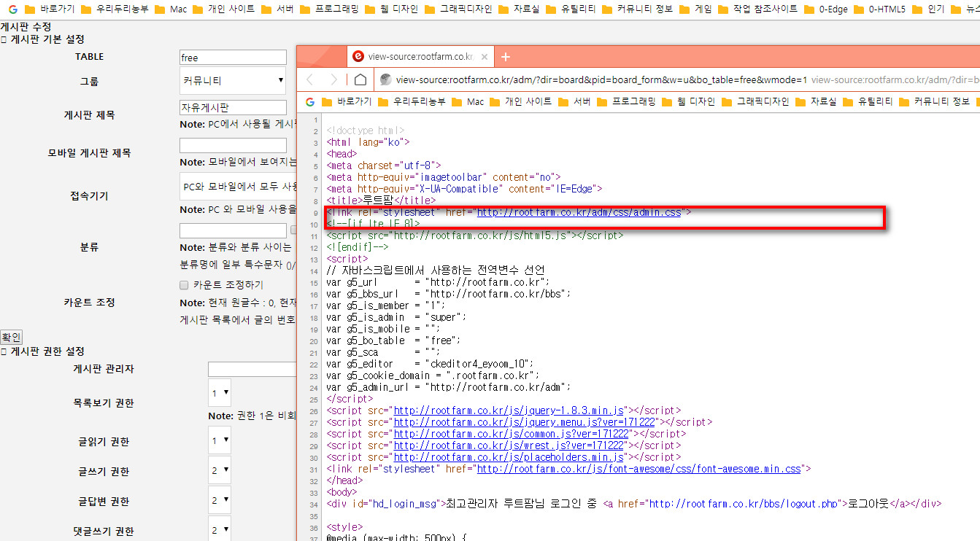Open the font-awesome.min.css link

tap(639, 469)
